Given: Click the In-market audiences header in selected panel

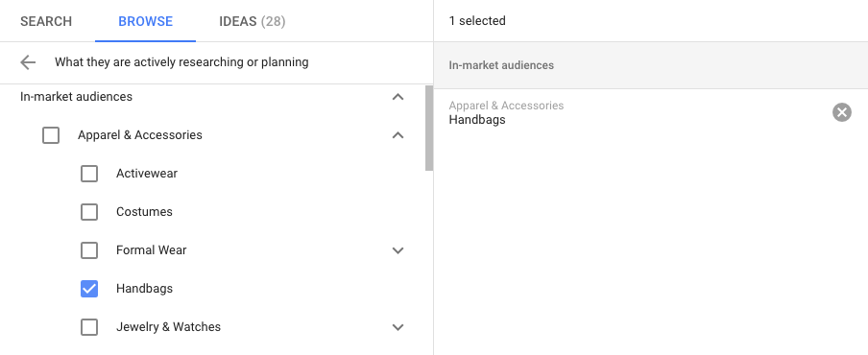Looking at the screenshot, I should pos(501,65).
